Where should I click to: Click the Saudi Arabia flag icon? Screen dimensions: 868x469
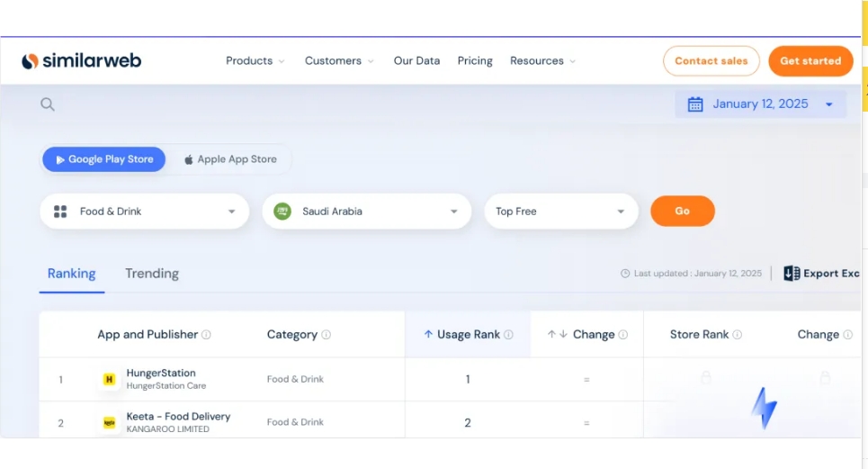click(x=282, y=211)
